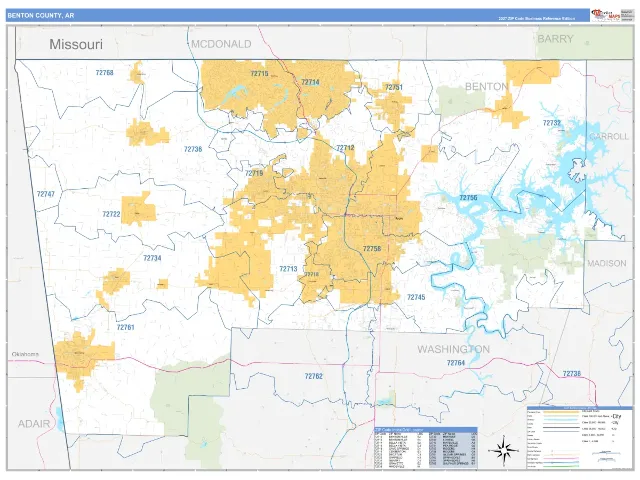The width and height of the screenshot is (640, 480).
Task: Click the 'BENTON COUNTY, AR' title
Action: point(41,16)
